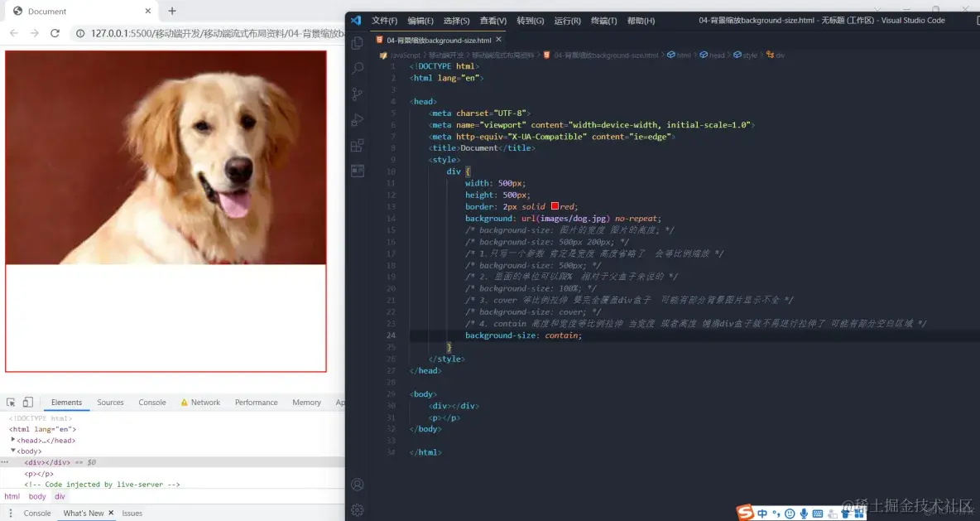Click the site info icon in address bar
980x521 pixels.
80,33
